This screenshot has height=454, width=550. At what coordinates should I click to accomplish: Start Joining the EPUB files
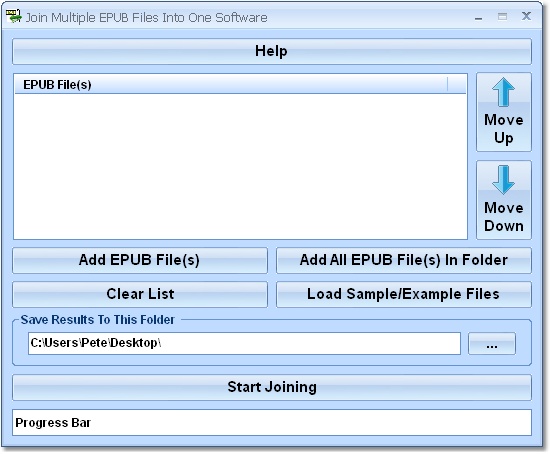[272, 387]
